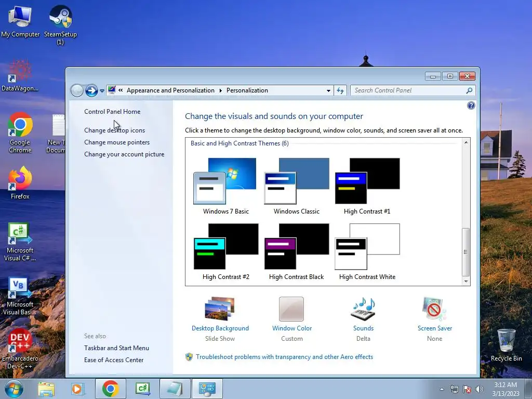
Task: Open the Screen Saver settings icon
Action: point(434,309)
